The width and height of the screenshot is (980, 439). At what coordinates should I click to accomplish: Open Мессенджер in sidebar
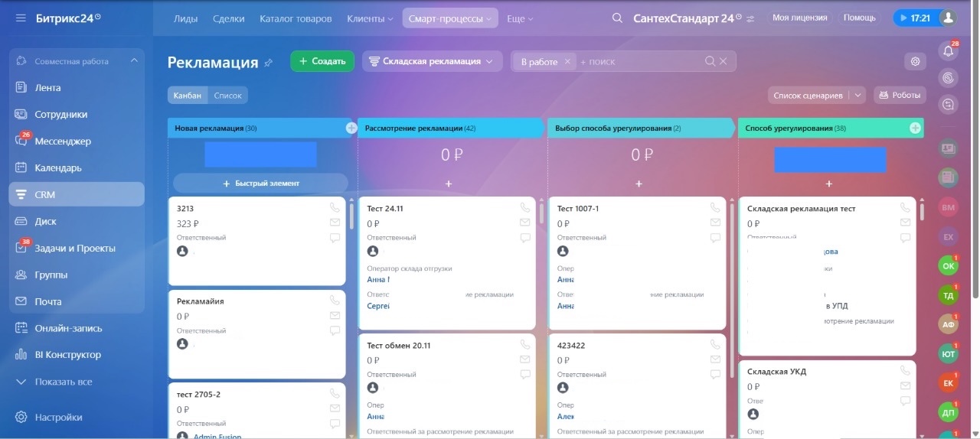point(77,141)
